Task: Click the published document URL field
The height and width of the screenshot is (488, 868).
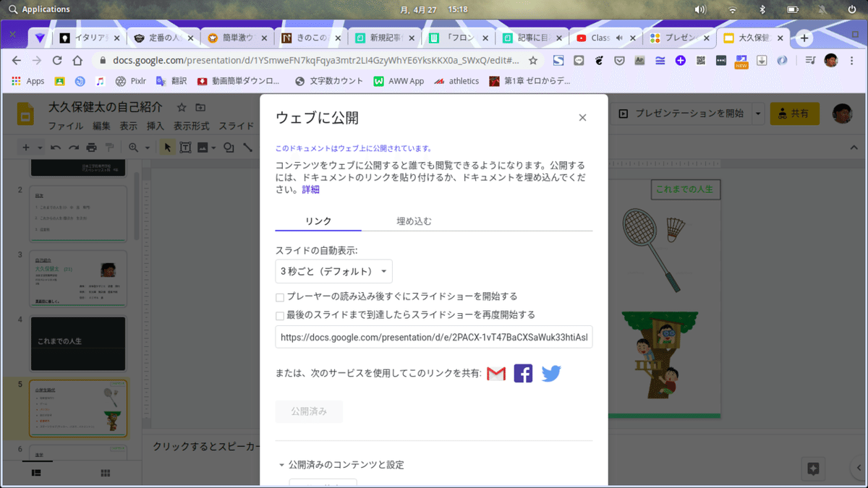Action: [x=433, y=337]
